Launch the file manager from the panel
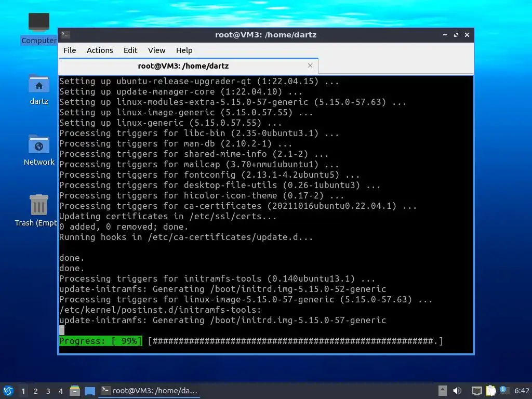The image size is (532, 399). coord(75,391)
